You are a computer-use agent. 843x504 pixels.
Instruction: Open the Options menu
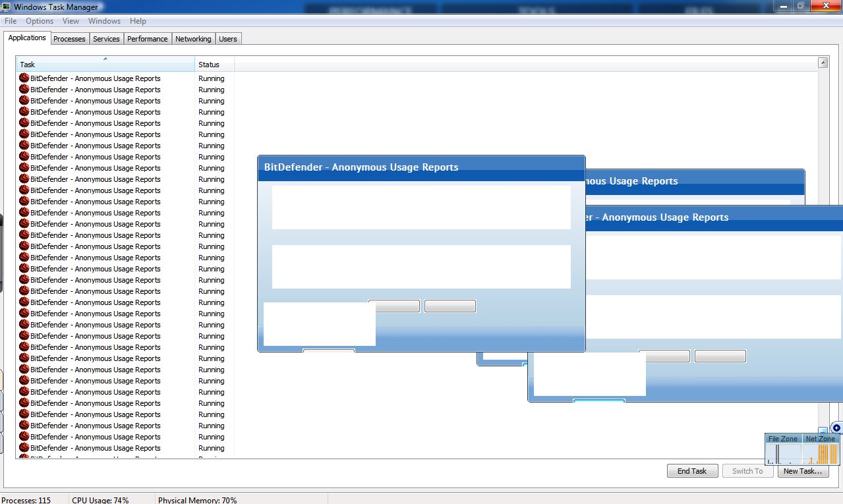click(40, 21)
